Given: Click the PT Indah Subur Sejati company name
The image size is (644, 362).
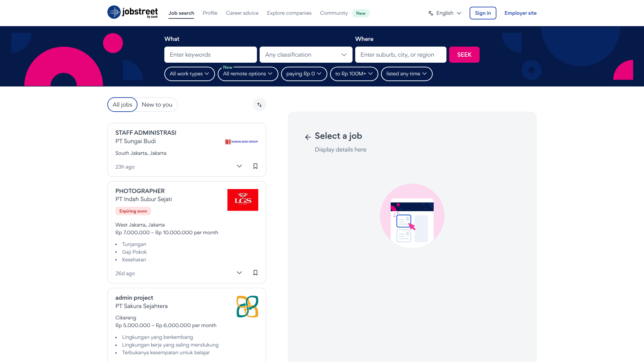Looking at the screenshot, I should click(144, 199).
